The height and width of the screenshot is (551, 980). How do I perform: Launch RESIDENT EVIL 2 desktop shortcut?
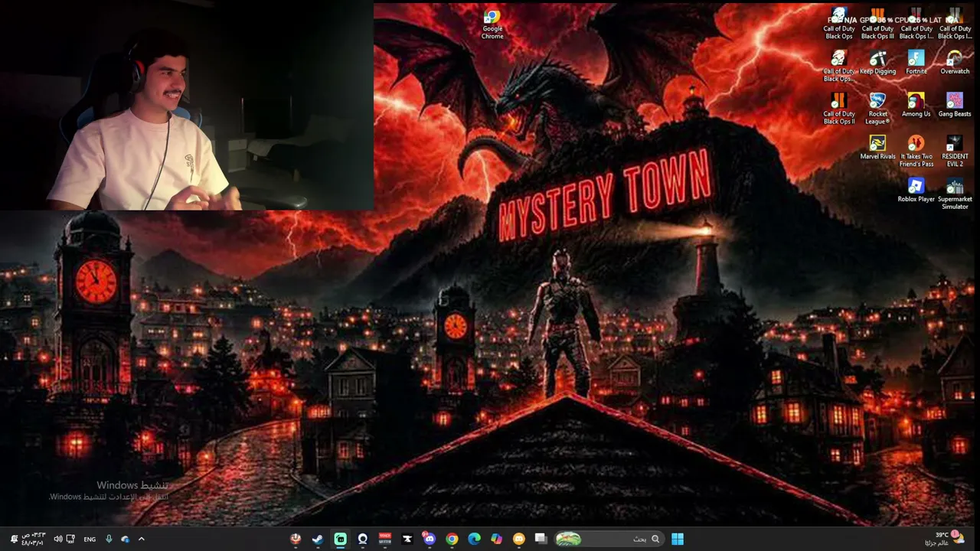click(x=955, y=152)
